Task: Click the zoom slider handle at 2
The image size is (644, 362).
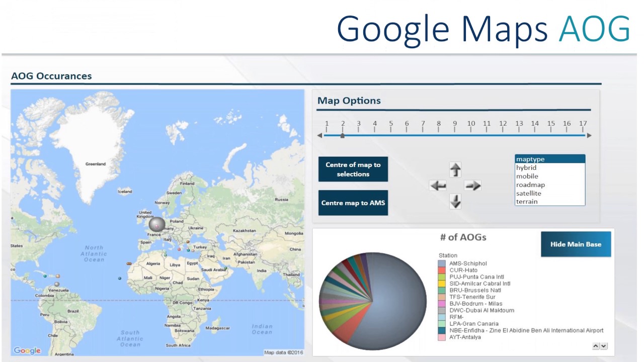Action: pos(343,135)
